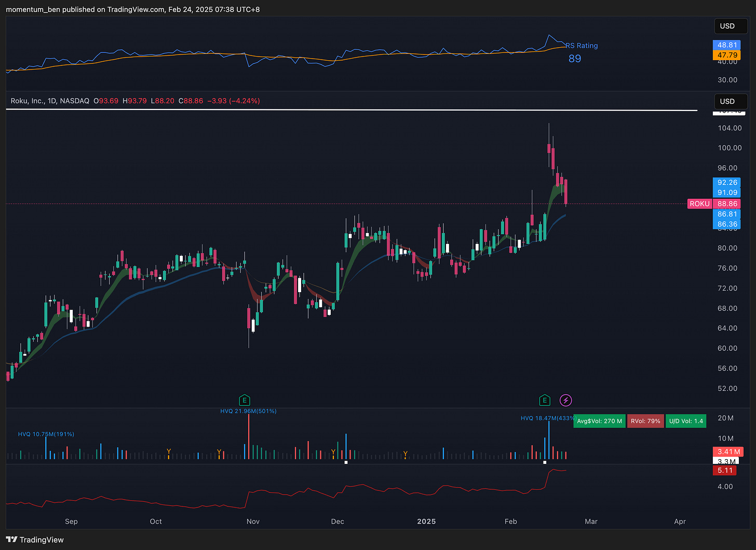Click the U/D Vol: 1.4 badge
The height and width of the screenshot is (550, 756).
tap(686, 421)
